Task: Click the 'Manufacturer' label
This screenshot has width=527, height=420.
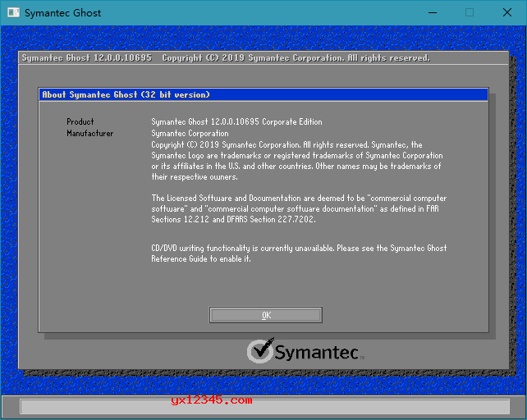Action: (x=89, y=134)
